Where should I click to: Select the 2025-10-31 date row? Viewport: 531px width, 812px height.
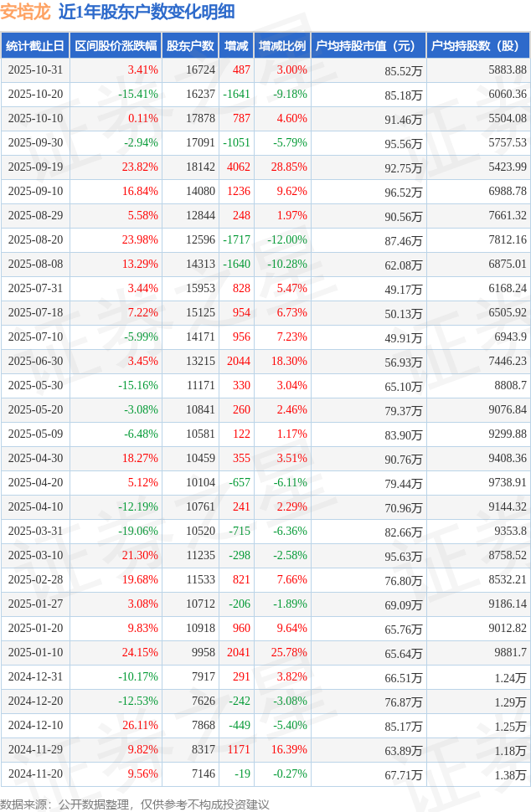point(35,70)
